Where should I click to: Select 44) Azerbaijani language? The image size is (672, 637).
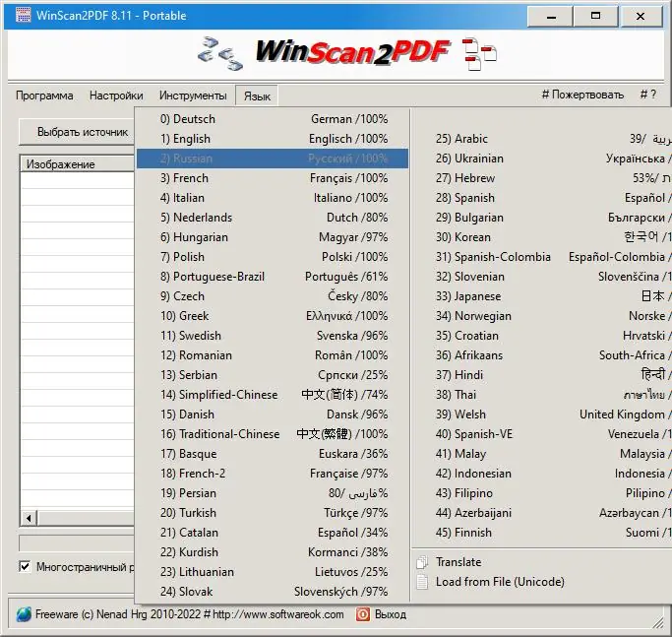pyautogui.click(x=542, y=513)
